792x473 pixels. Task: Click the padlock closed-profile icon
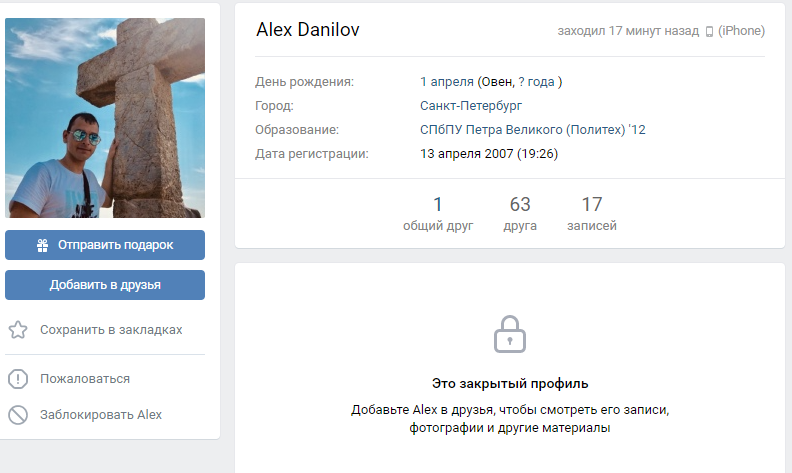coord(510,334)
